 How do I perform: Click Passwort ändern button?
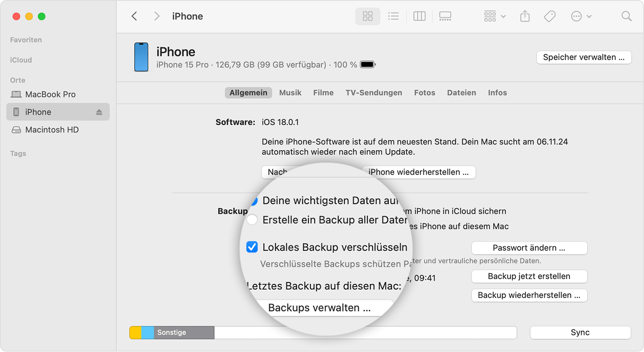(x=529, y=248)
